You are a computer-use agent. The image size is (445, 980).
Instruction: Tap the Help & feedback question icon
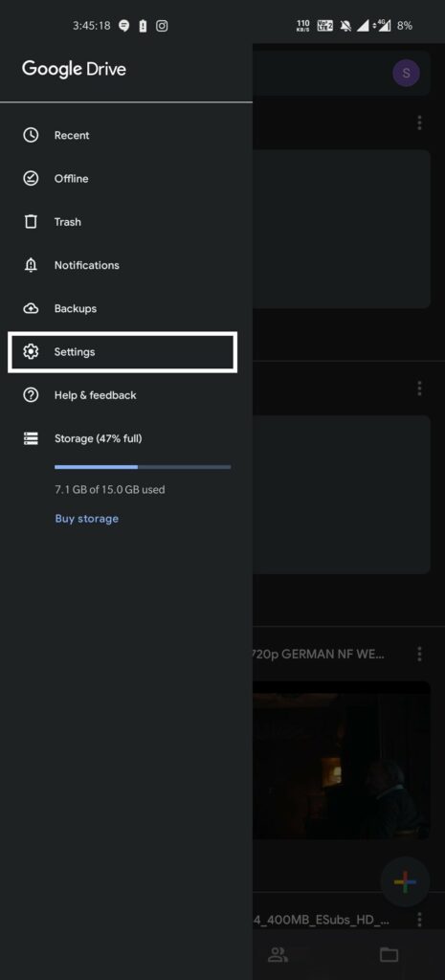[x=31, y=395]
